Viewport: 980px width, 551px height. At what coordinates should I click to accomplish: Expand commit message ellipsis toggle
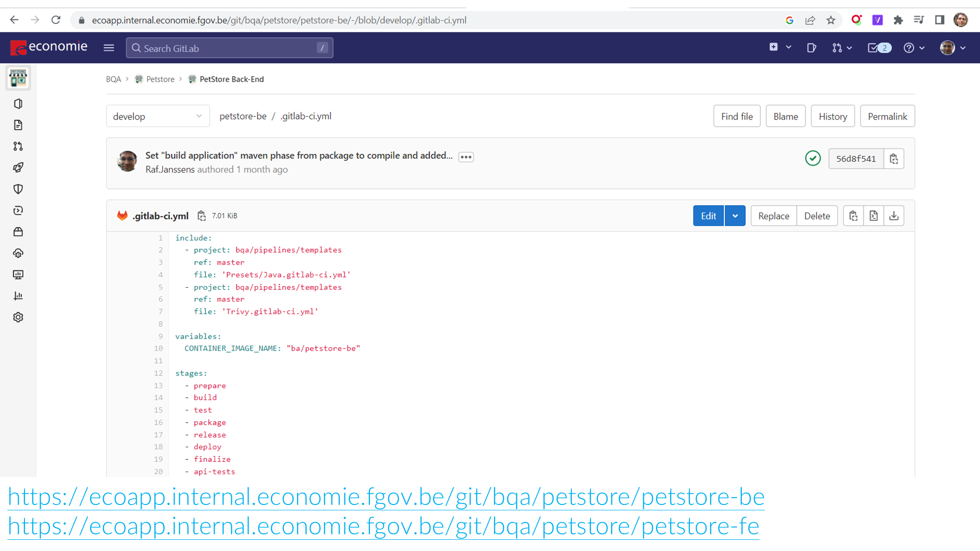[466, 157]
